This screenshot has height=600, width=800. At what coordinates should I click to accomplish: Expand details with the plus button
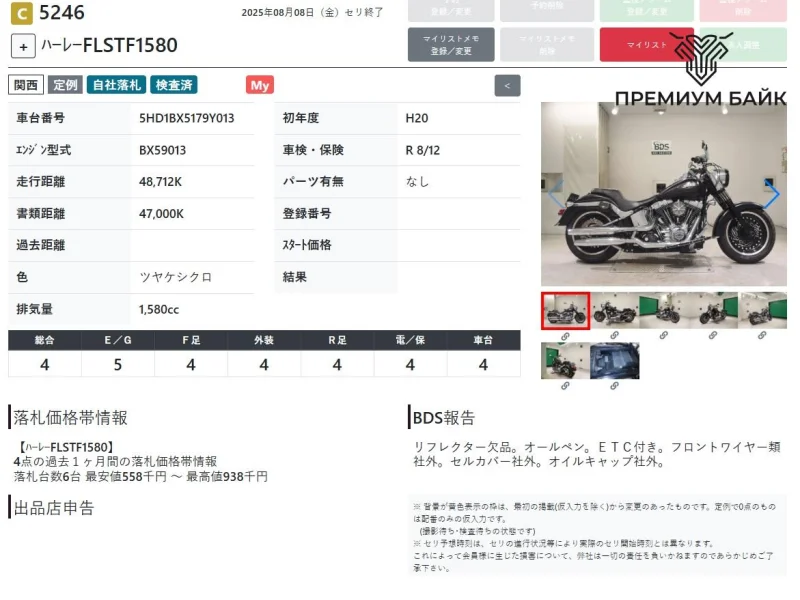[24, 46]
